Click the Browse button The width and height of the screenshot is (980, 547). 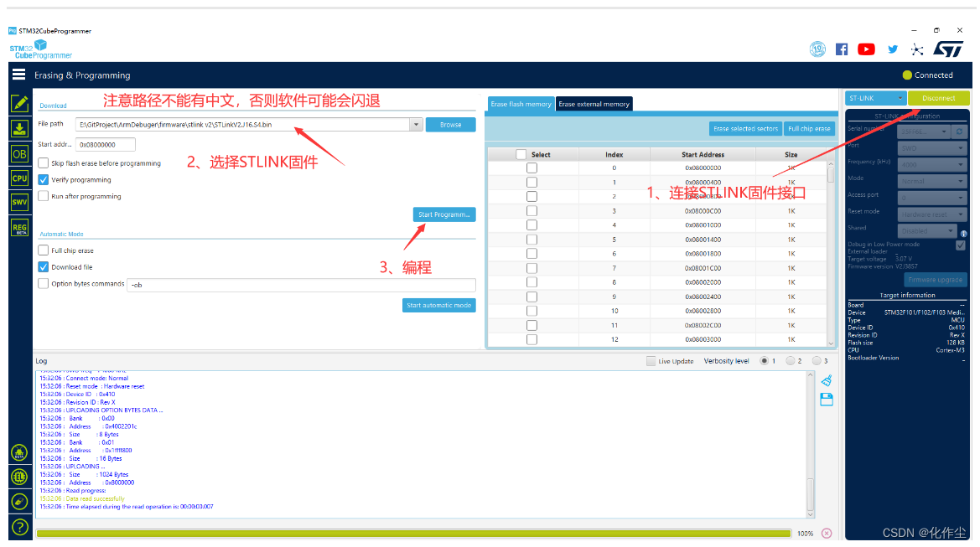click(451, 124)
